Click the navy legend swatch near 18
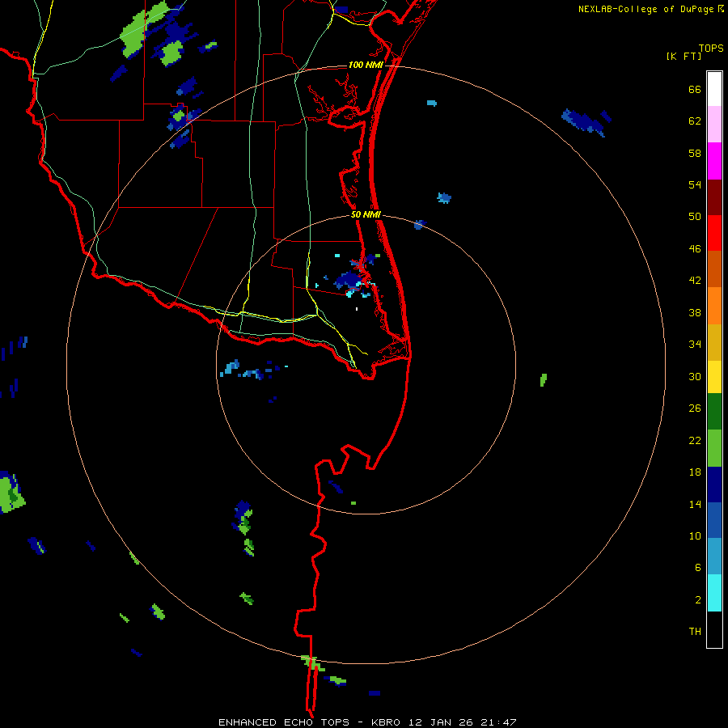 [x=714, y=485]
